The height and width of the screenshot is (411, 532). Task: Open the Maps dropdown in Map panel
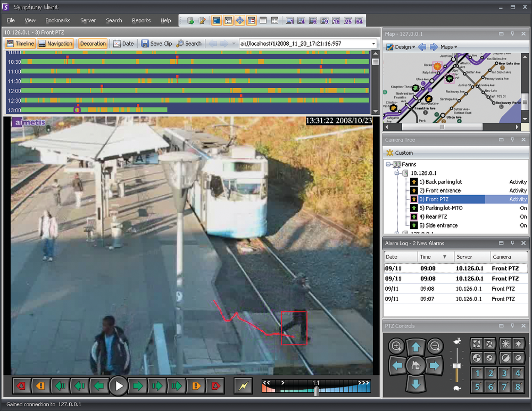coord(448,47)
